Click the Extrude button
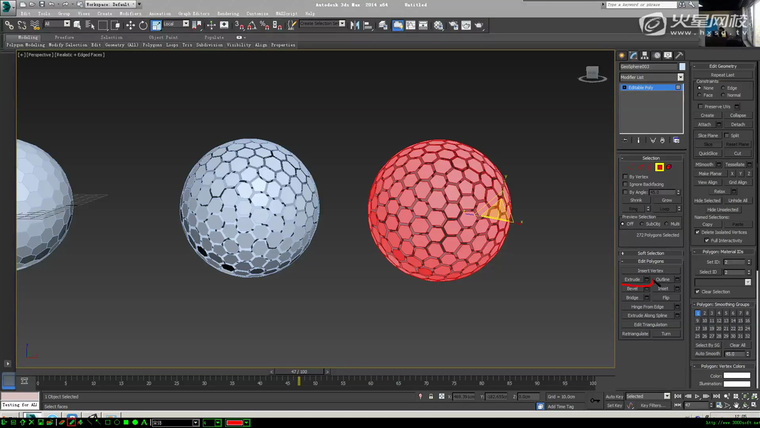Image resolution: width=760 pixels, height=428 pixels. coord(632,280)
